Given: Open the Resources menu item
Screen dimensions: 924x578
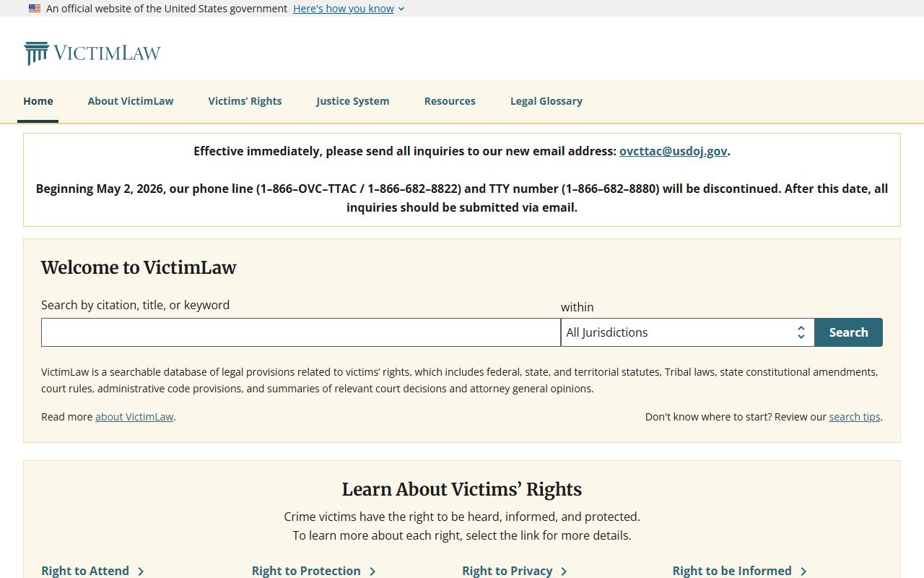Looking at the screenshot, I should pos(450,101).
